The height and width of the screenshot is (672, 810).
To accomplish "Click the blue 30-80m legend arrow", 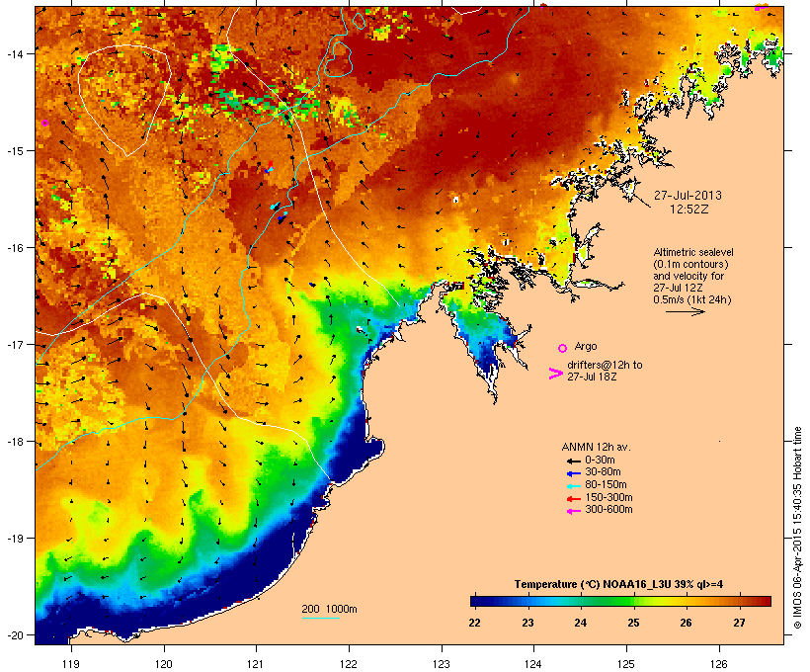I will (573, 473).
